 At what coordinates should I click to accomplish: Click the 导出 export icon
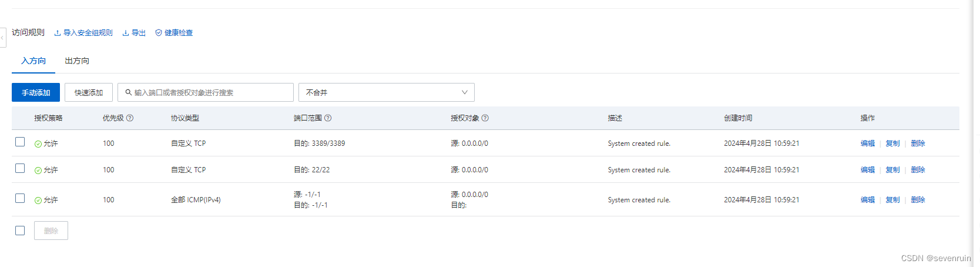[x=126, y=33]
